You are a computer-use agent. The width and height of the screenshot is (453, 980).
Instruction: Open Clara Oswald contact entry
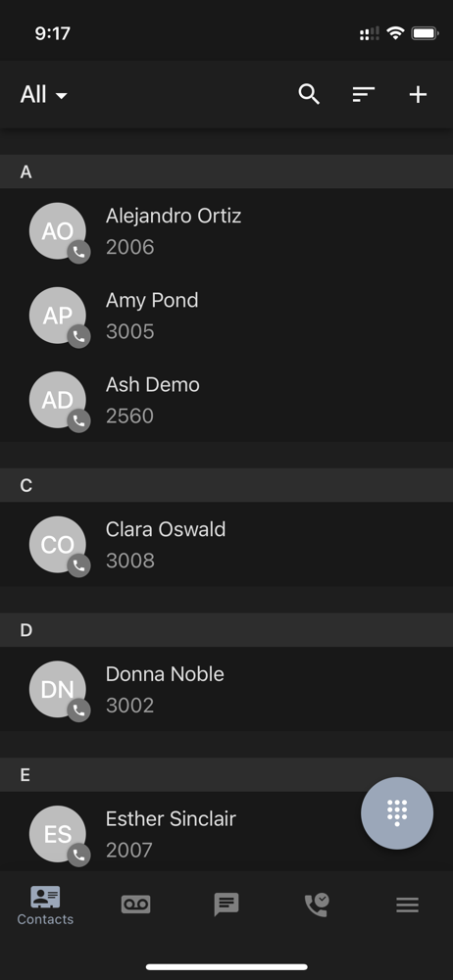click(x=226, y=544)
